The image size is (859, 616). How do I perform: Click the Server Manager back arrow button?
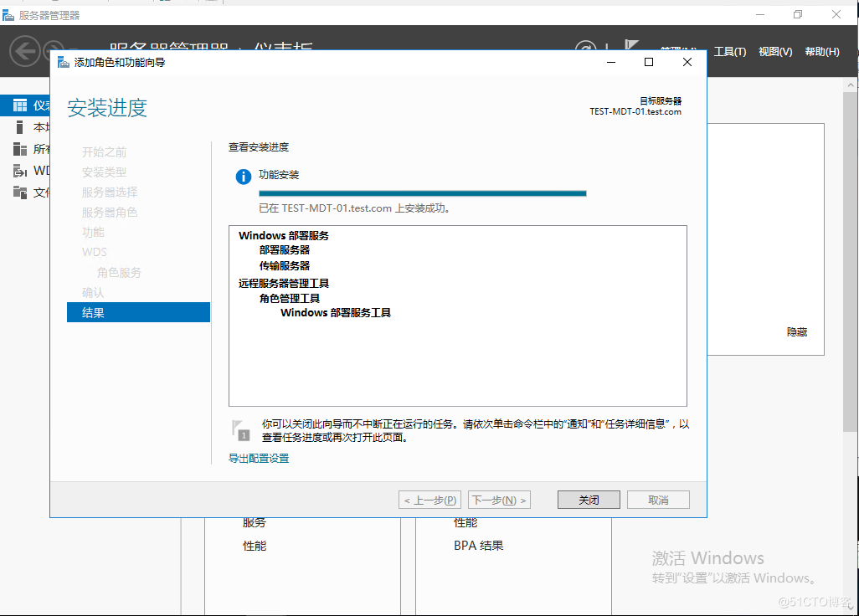[x=24, y=51]
